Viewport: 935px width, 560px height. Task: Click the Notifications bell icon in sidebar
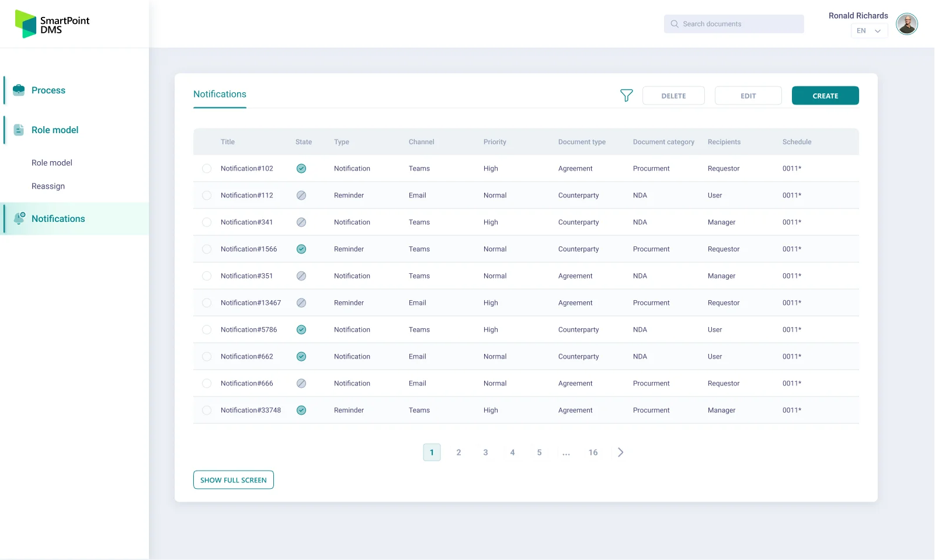click(19, 218)
